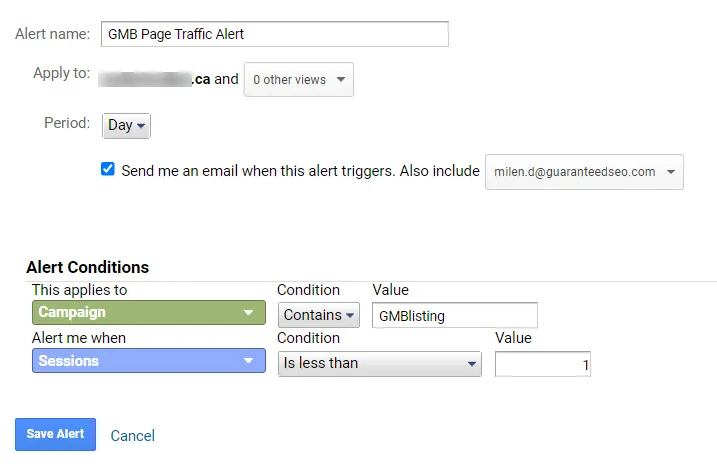Click the 'Send me an email' label text
Viewport: 717px width, 469px height.
click(x=300, y=171)
